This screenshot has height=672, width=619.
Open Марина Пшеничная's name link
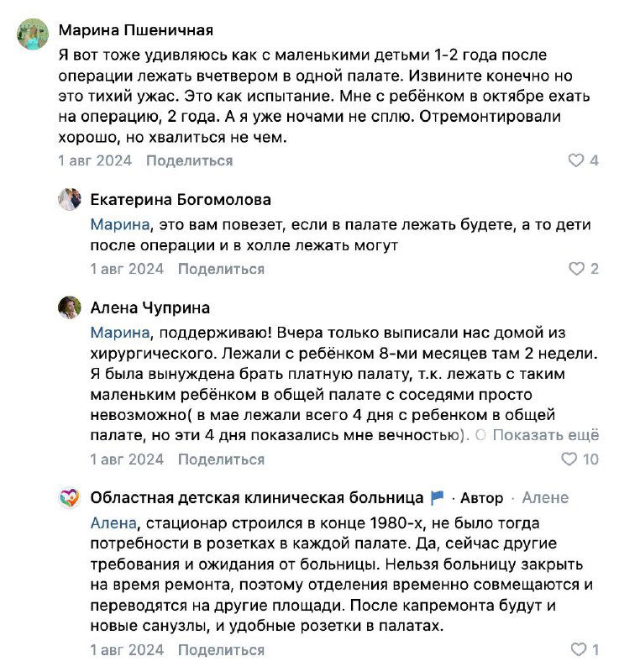[135, 30]
